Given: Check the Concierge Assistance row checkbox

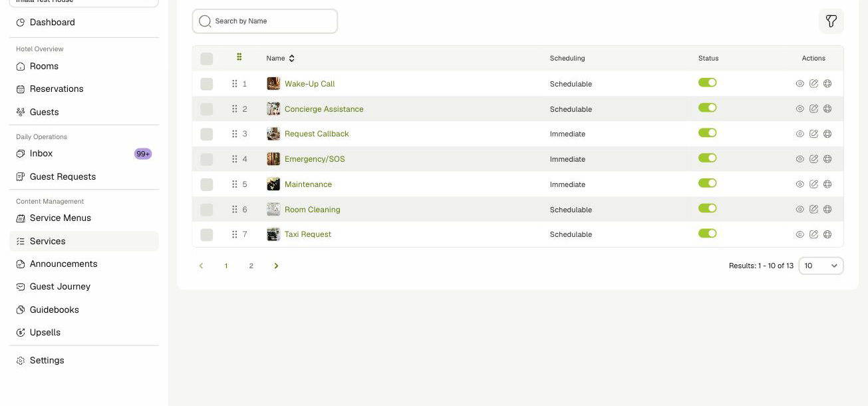Looking at the screenshot, I should pos(207,109).
